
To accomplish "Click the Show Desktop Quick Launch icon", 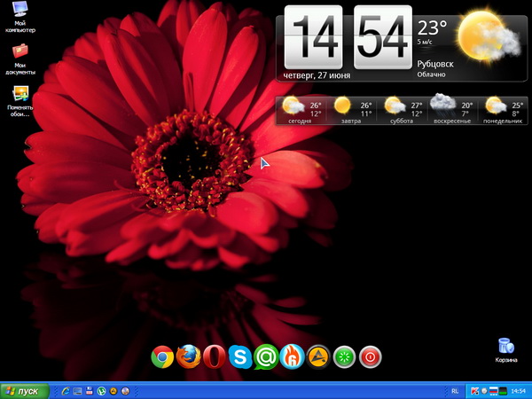I will tap(77, 391).
